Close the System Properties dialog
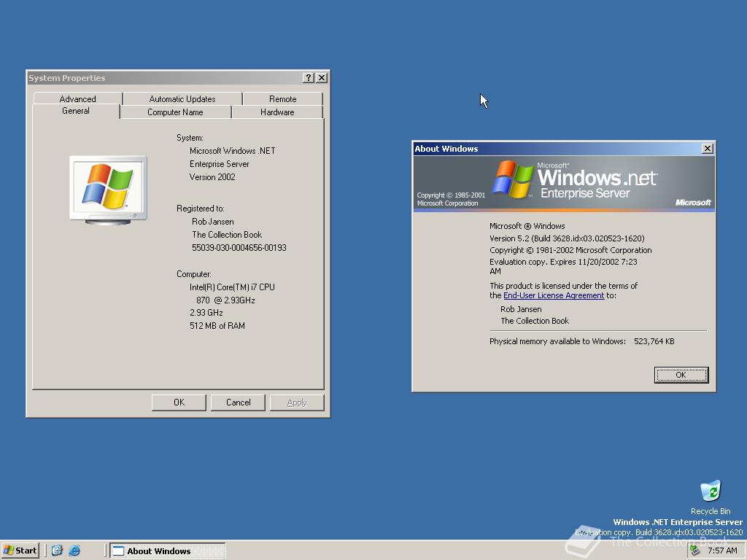 (x=322, y=77)
